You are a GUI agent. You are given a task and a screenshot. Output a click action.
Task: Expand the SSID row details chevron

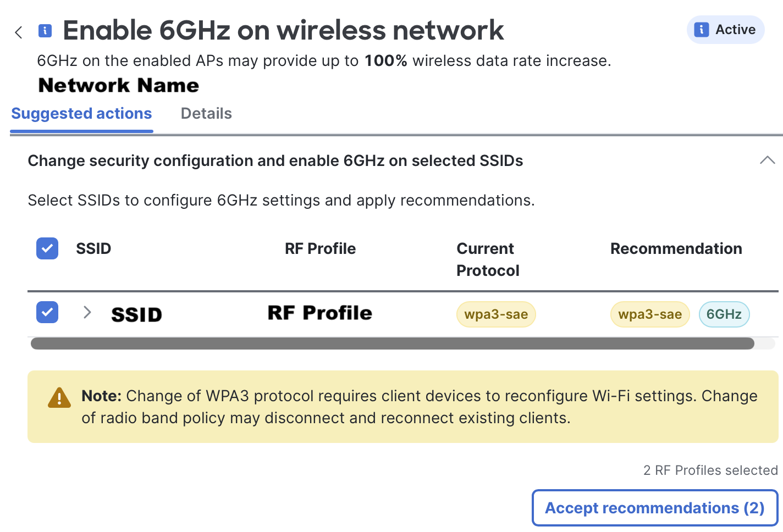click(86, 312)
